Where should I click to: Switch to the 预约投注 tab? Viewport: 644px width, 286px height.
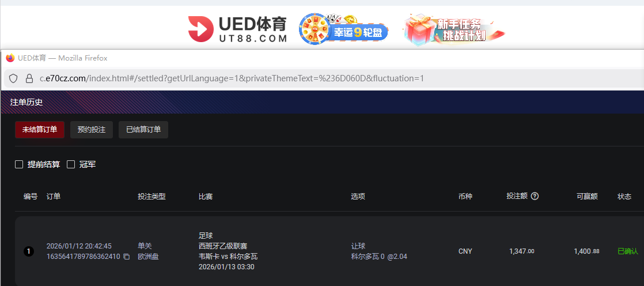[x=92, y=130]
